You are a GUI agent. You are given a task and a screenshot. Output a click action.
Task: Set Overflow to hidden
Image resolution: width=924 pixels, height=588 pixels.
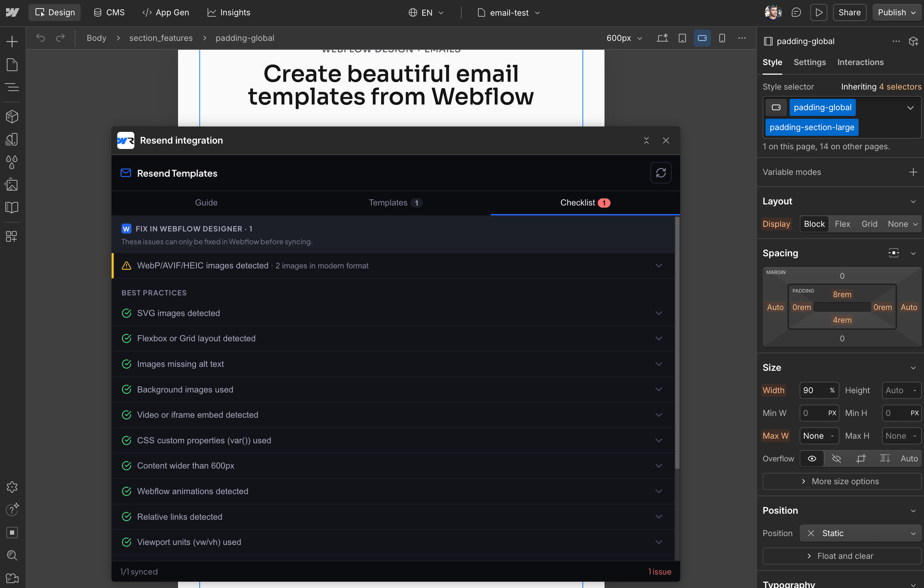pos(836,459)
